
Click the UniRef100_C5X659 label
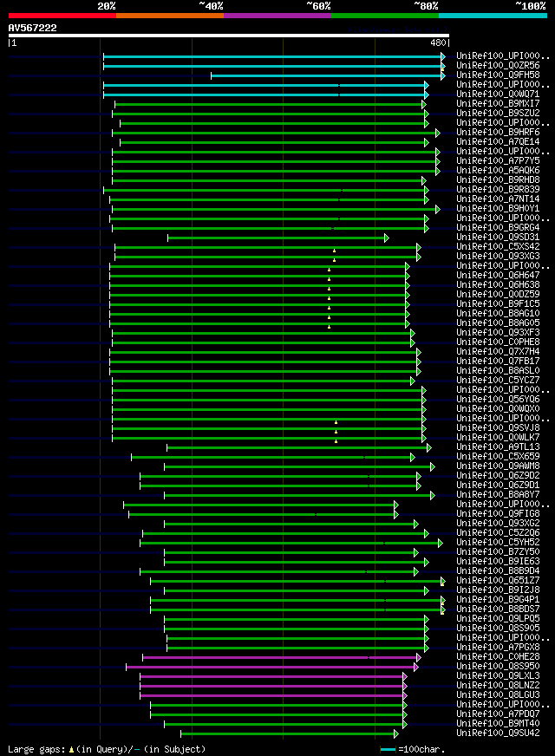click(498, 456)
